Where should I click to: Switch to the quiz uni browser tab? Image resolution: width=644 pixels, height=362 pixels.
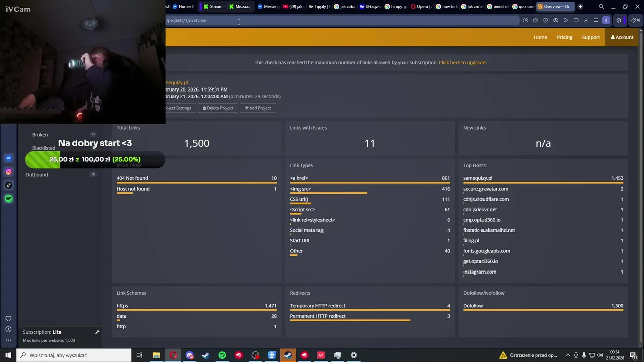click(x=523, y=7)
